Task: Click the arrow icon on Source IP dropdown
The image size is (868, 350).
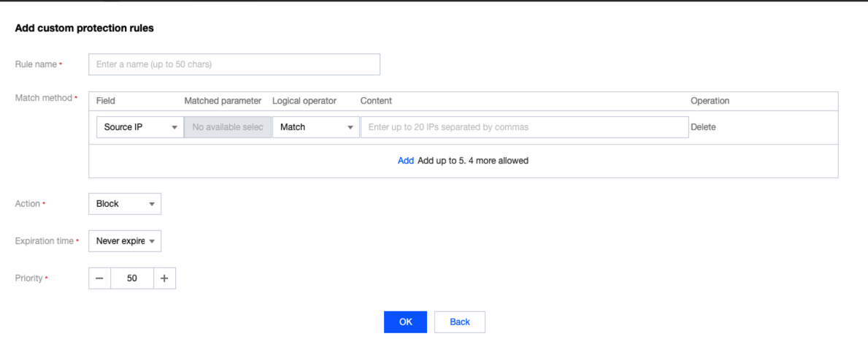Action: pos(174,128)
